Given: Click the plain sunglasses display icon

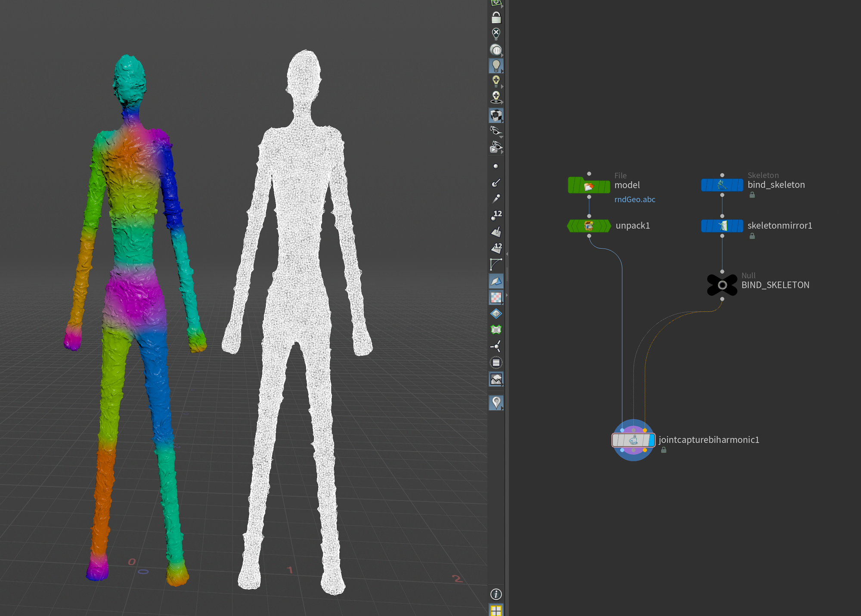Looking at the screenshot, I should click(x=496, y=130).
